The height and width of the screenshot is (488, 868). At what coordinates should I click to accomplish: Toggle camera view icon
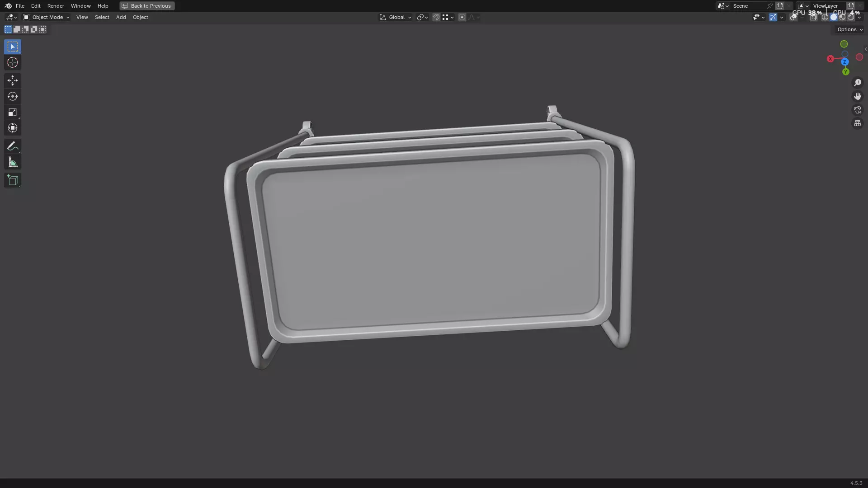858,110
